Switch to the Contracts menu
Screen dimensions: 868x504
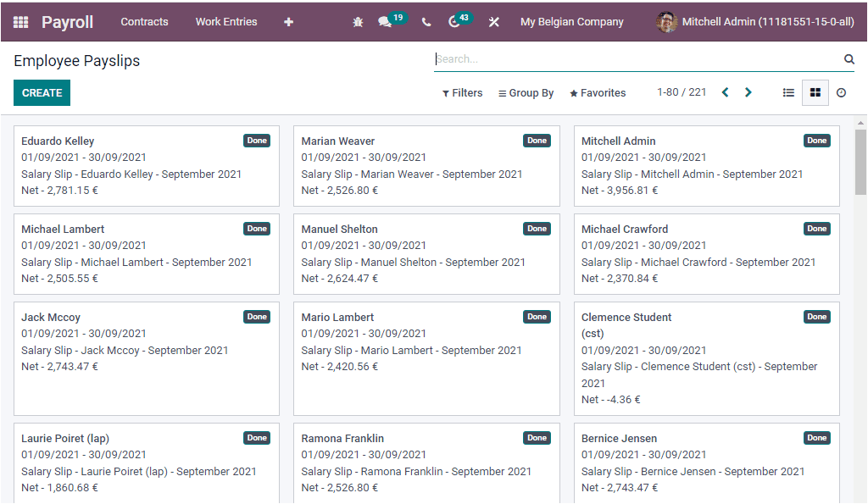144,21
